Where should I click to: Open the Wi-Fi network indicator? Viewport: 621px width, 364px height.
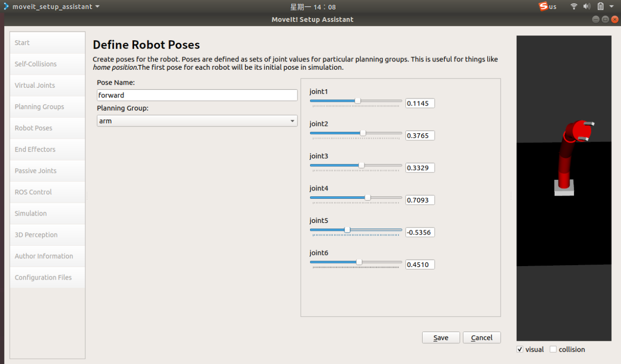(x=574, y=6)
